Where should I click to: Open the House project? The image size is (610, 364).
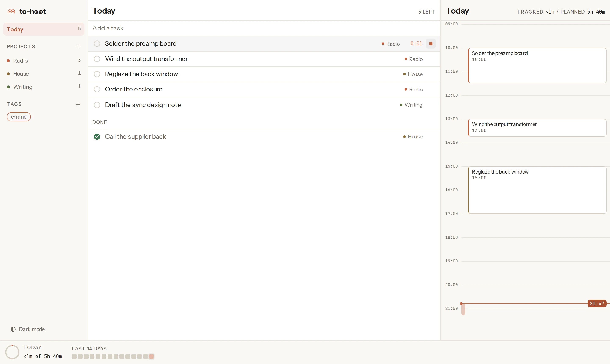pos(44,74)
